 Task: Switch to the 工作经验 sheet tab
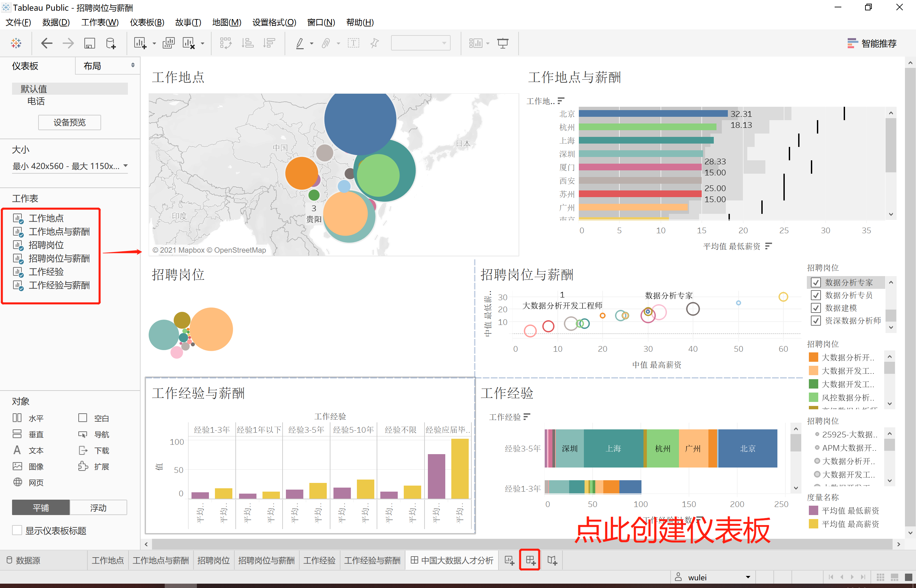point(319,560)
